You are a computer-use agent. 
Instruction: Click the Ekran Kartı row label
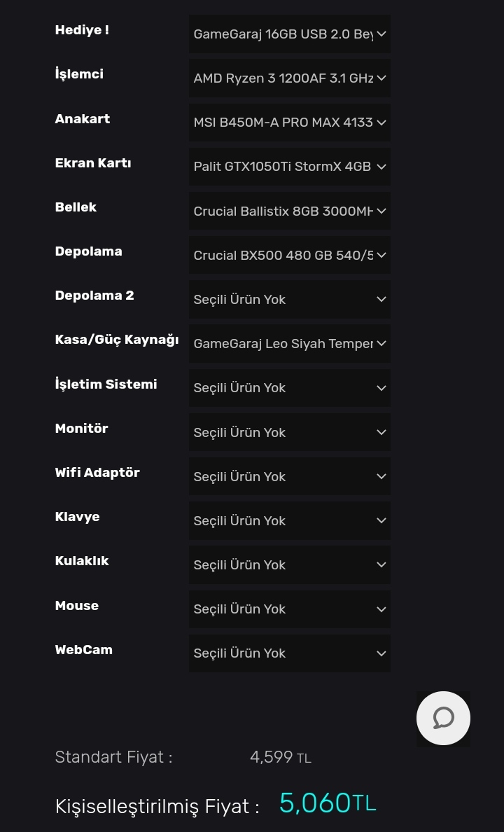coord(93,163)
